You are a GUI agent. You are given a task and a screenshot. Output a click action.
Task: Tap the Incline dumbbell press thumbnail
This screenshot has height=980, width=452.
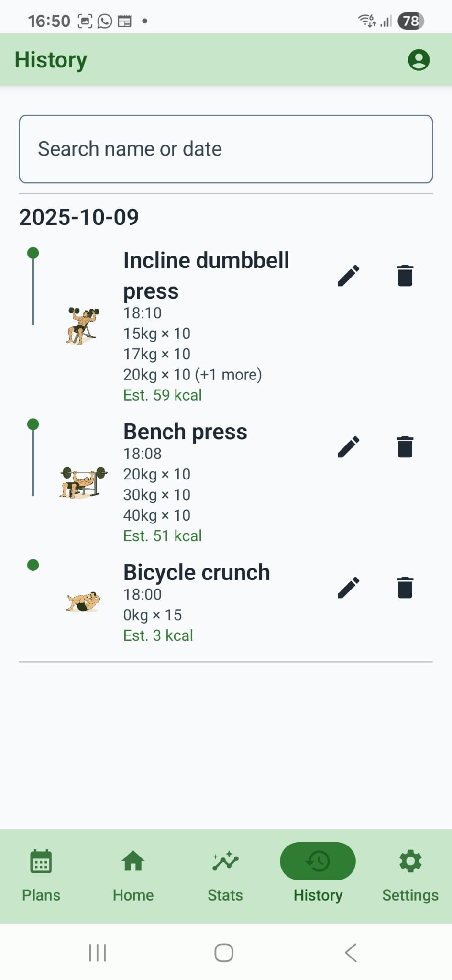83,326
